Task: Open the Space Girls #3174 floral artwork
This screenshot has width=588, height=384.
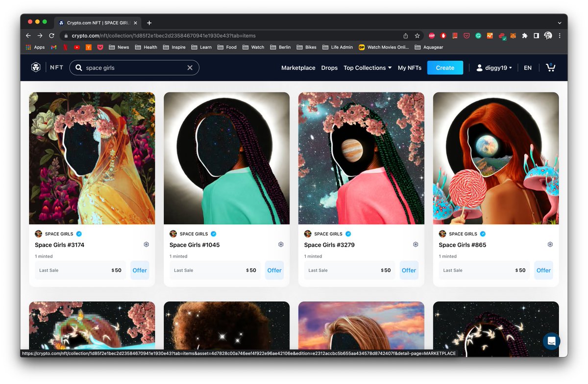Action: 92,158
